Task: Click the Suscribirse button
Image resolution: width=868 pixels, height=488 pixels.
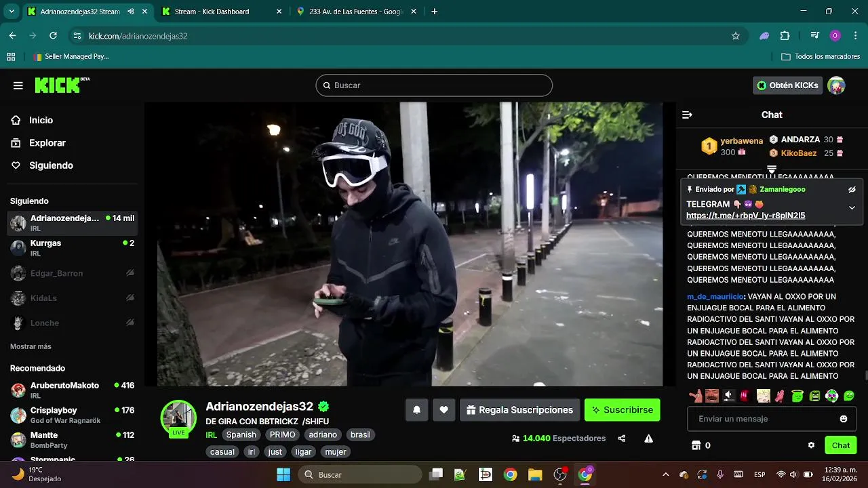Action: (x=622, y=410)
